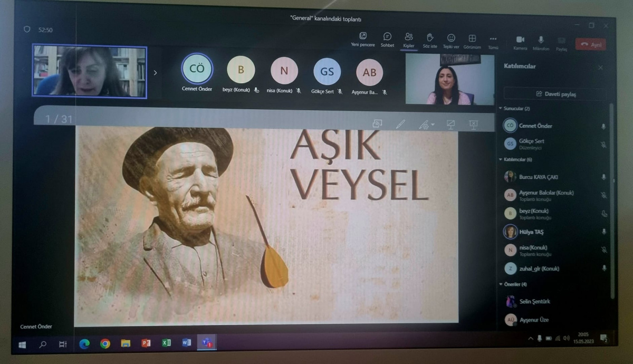Click the GS avatar of Gökçe Sert
Image resolution: width=633 pixels, height=364 pixels.
tap(327, 71)
